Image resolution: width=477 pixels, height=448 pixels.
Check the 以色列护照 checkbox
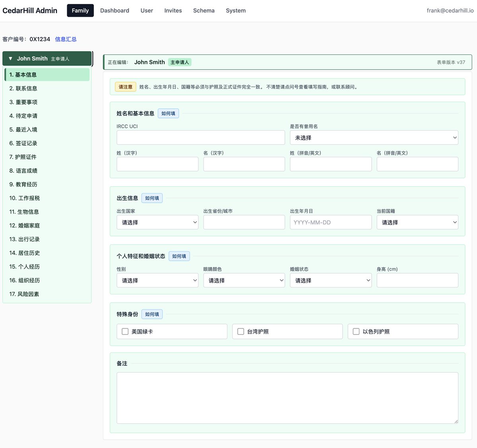(356, 331)
